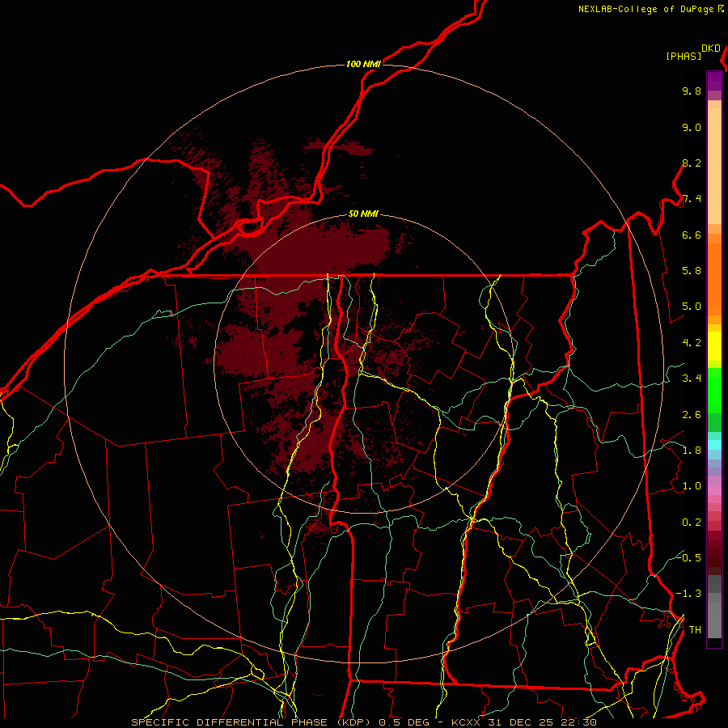This screenshot has height=728, width=728.
Task: Click the 6.6 legend value
Action: 692,235
